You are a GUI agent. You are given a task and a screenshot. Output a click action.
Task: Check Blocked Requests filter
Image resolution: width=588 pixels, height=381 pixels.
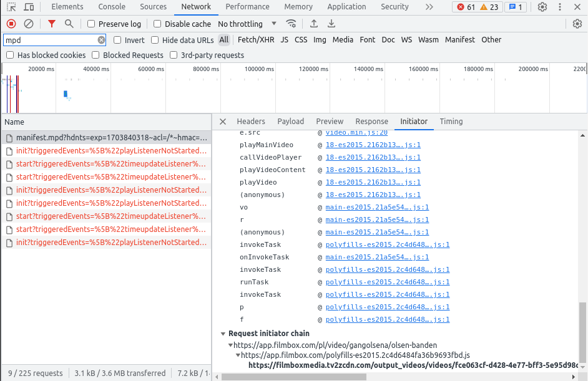tap(96, 55)
